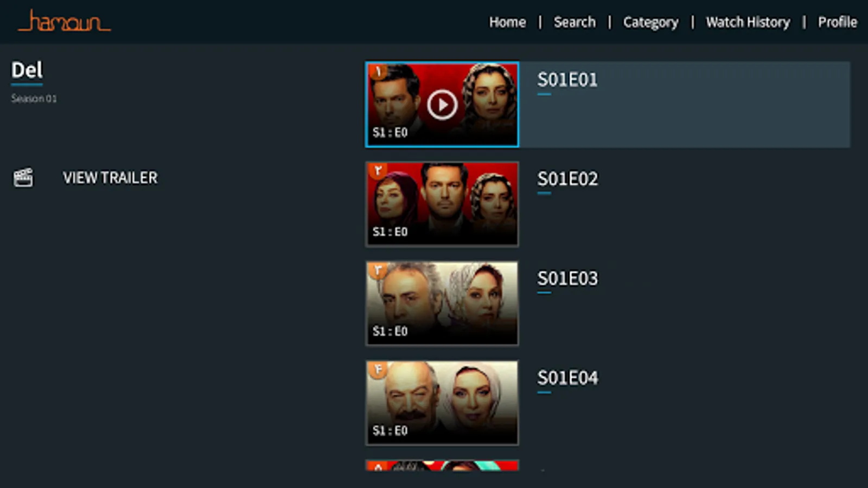Click the S01E03 episode title
The width and height of the screenshot is (868, 488).
click(567, 279)
